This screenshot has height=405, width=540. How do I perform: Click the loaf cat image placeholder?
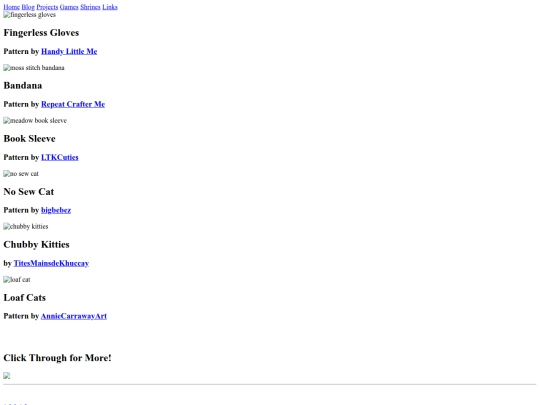point(17,280)
